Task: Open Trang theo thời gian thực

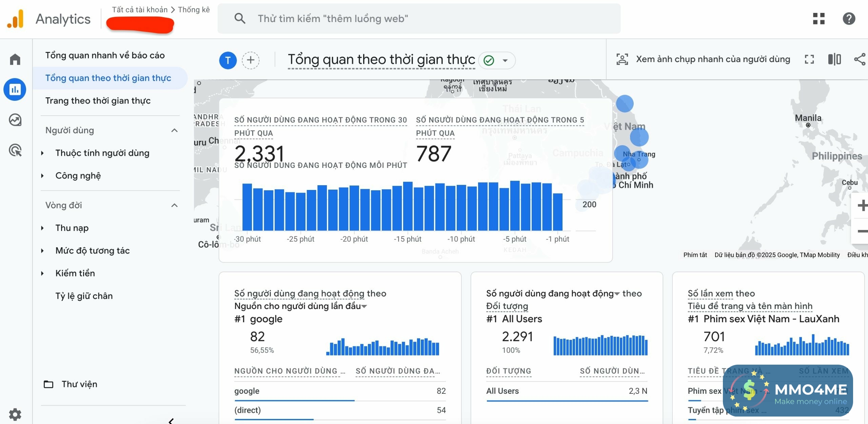Action: coord(98,101)
